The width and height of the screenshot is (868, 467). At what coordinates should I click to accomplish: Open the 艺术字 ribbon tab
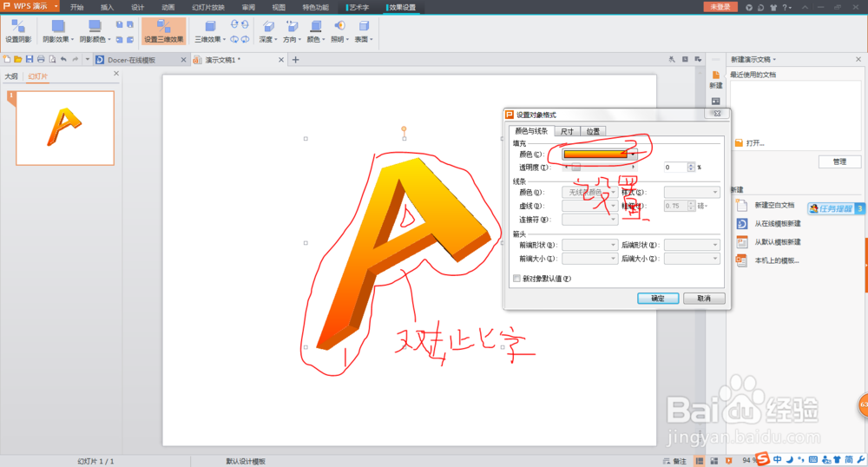[358, 7]
